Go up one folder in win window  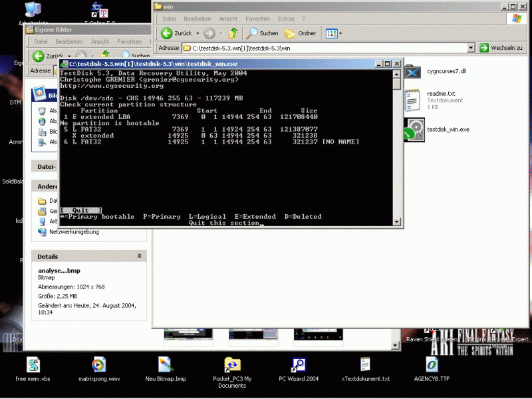tap(233, 33)
